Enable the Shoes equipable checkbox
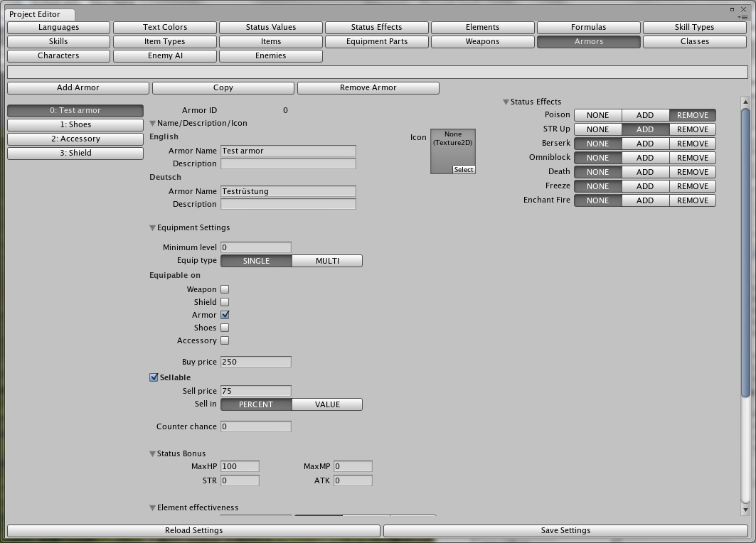Image resolution: width=756 pixels, height=543 pixels. pos(225,328)
